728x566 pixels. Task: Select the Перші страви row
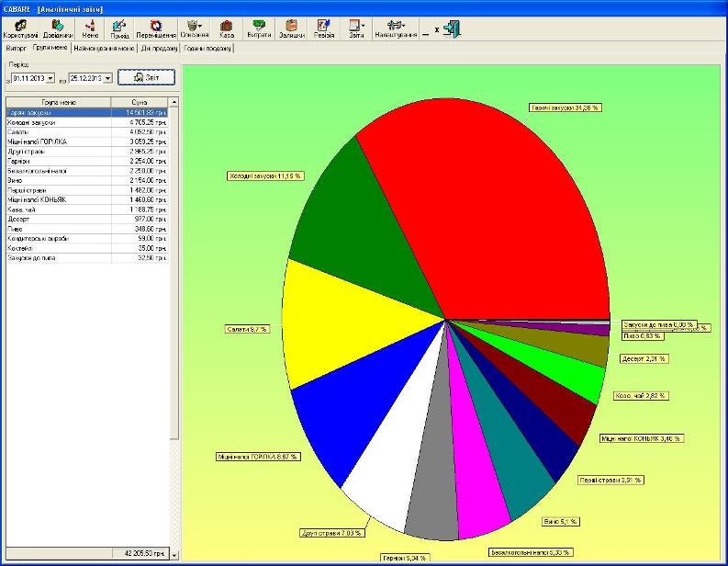87,190
